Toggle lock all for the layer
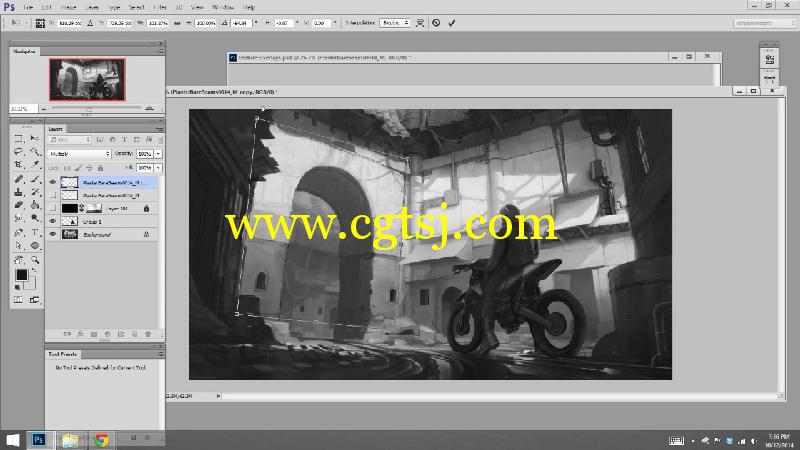This screenshot has width=800, height=450. [101, 168]
